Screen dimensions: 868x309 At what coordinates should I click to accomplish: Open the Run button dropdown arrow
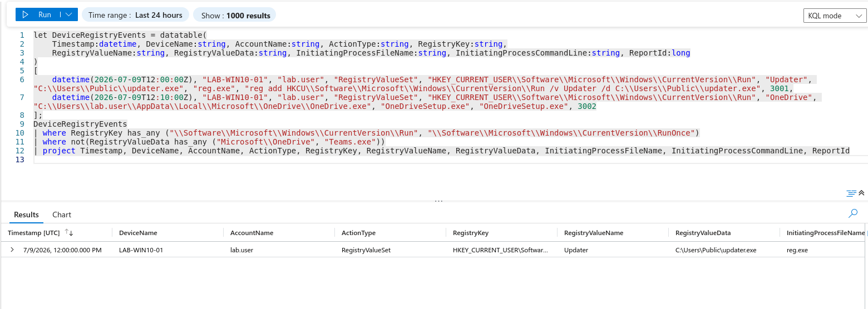point(68,15)
